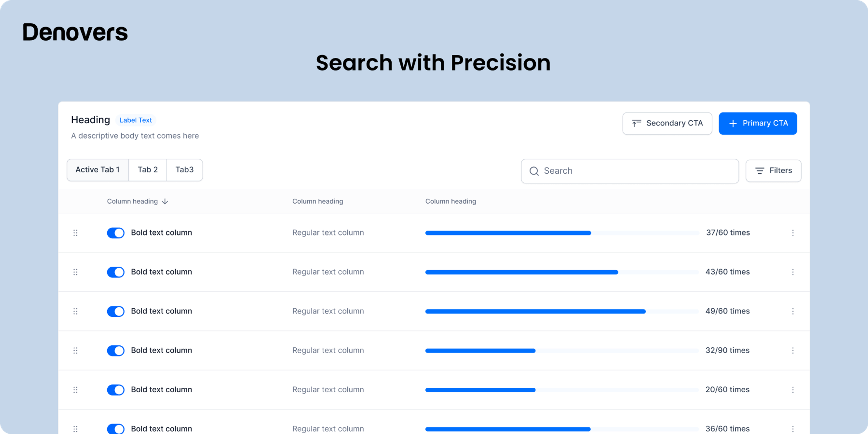Click the progress bar showing 49/60 times
The height and width of the screenshot is (434, 868).
click(562, 311)
